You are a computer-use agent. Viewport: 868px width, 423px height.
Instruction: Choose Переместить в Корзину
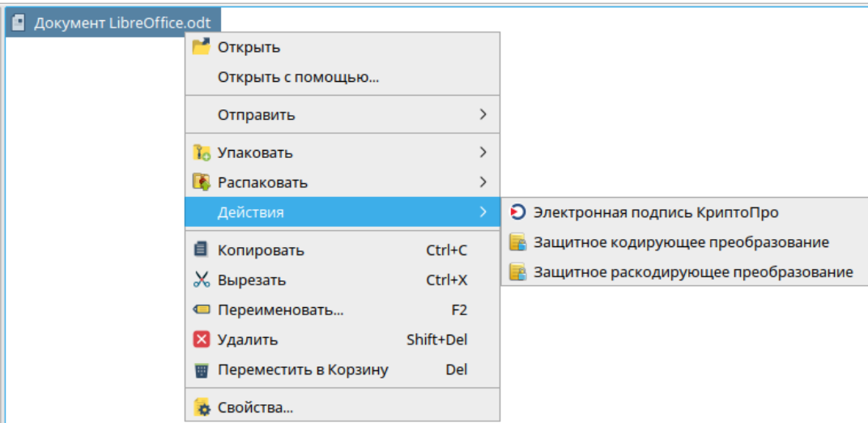pyautogui.click(x=343, y=370)
